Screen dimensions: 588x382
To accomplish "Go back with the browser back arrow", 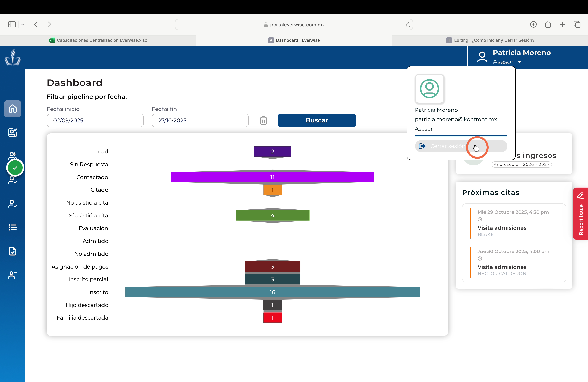I will 36,24.
